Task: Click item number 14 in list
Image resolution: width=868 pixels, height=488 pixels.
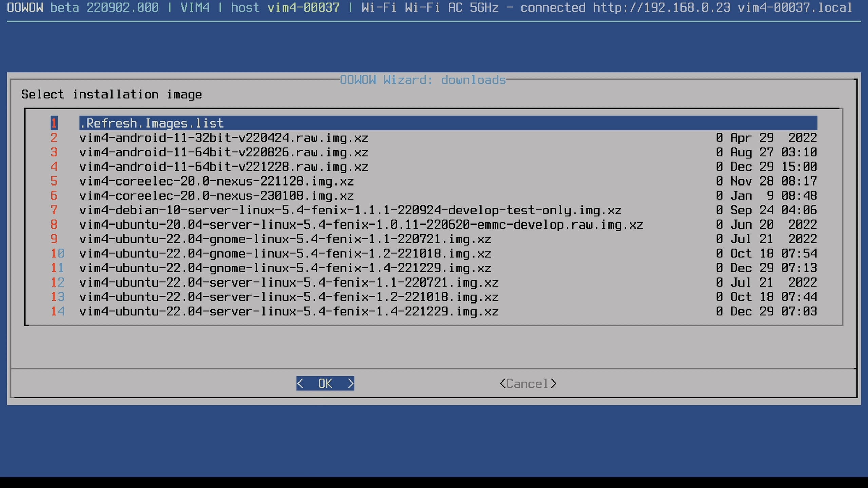Action: pyautogui.click(x=57, y=312)
